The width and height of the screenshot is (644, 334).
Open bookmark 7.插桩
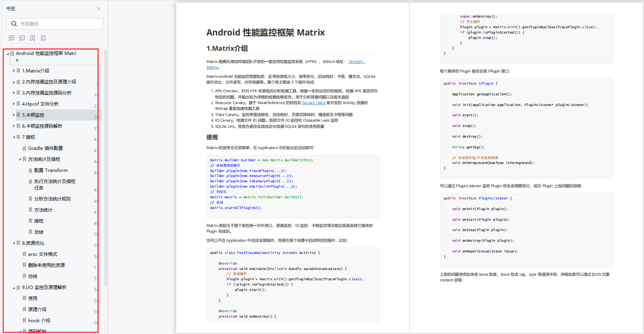point(29,137)
